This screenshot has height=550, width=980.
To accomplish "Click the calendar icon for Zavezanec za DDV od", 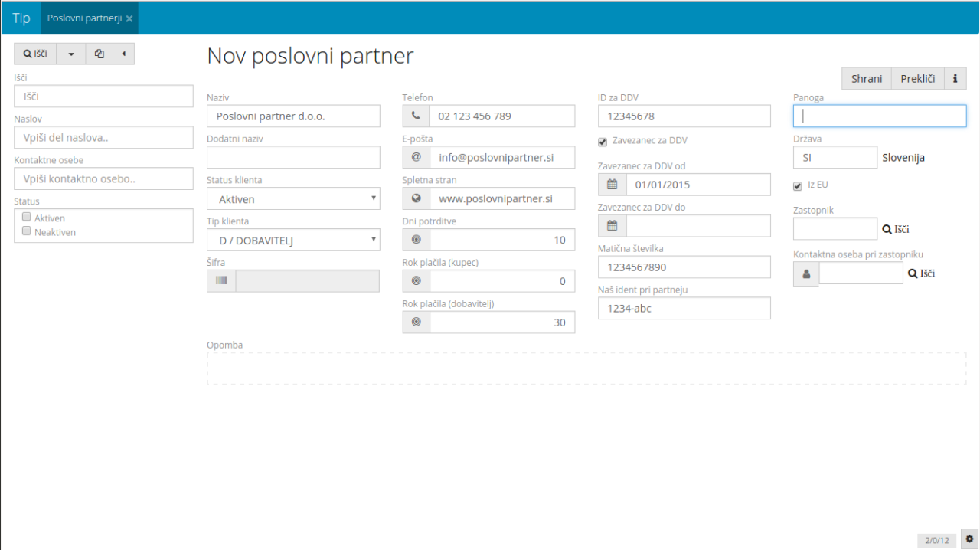I will [x=612, y=185].
